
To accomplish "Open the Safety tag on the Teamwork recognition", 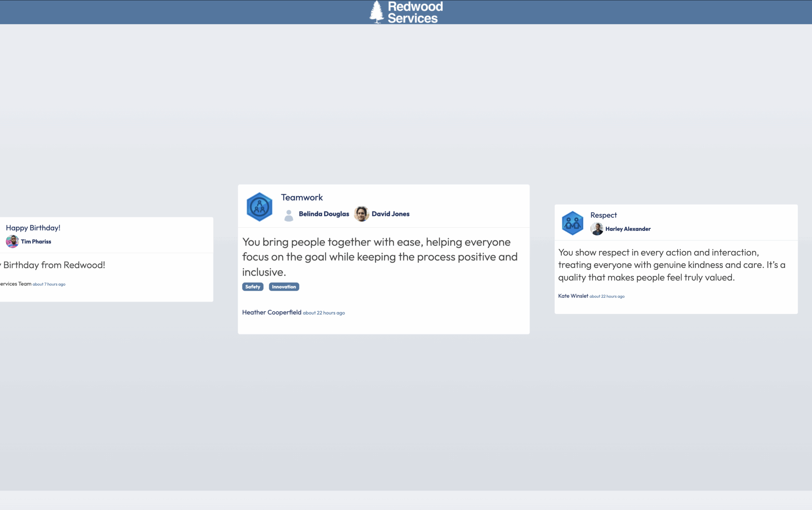I will 252,286.
